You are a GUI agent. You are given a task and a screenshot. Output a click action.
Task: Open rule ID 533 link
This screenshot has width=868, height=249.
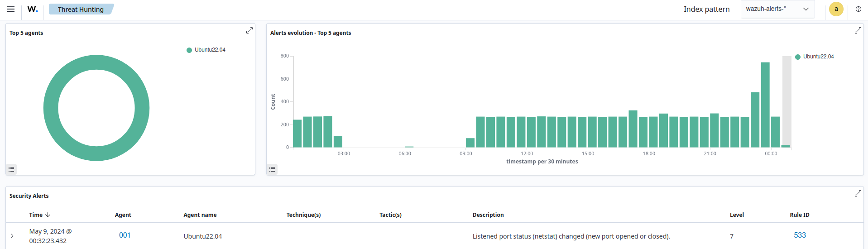pos(800,235)
